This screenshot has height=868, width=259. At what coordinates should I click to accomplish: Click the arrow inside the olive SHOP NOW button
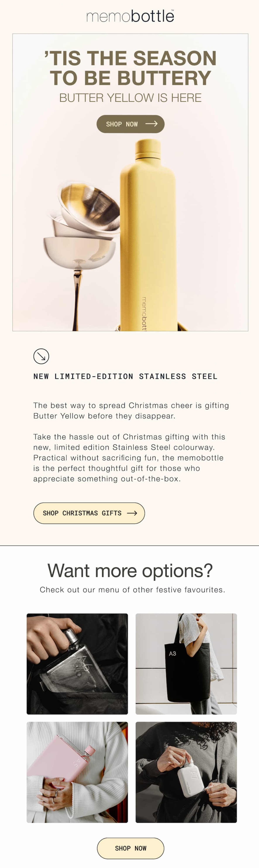151,124
